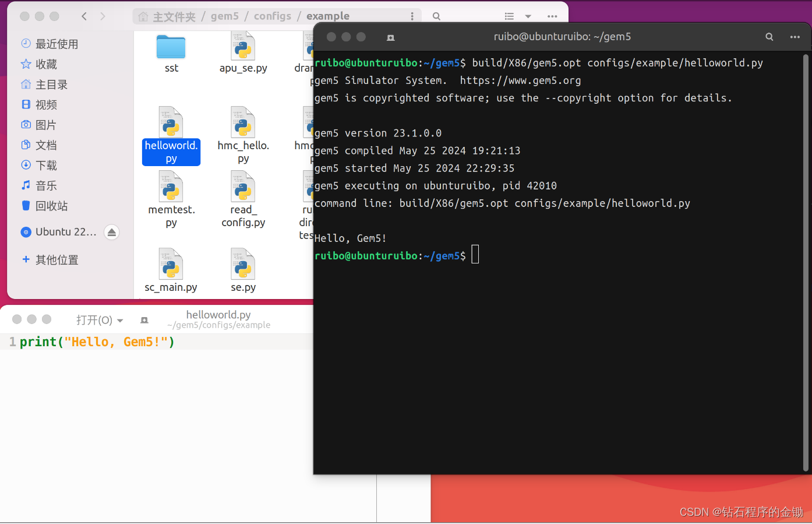Navigate to configs via the breadcrumb
The height and width of the screenshot is (524, 812).
tap(273, 16)
